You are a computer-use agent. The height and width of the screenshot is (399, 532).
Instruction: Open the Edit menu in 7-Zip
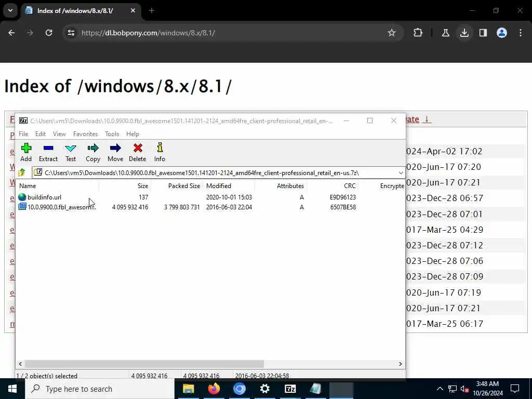pos(41,134)
